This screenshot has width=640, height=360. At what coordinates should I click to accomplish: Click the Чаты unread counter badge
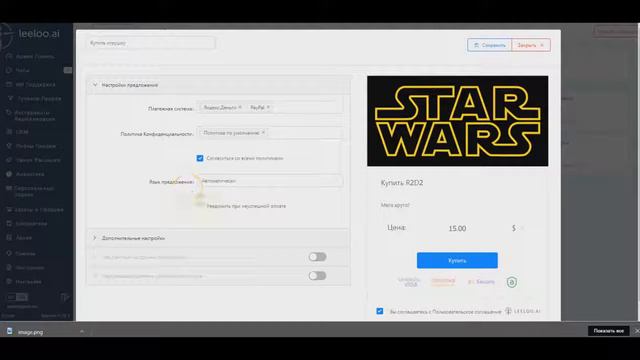coord(68,70)
